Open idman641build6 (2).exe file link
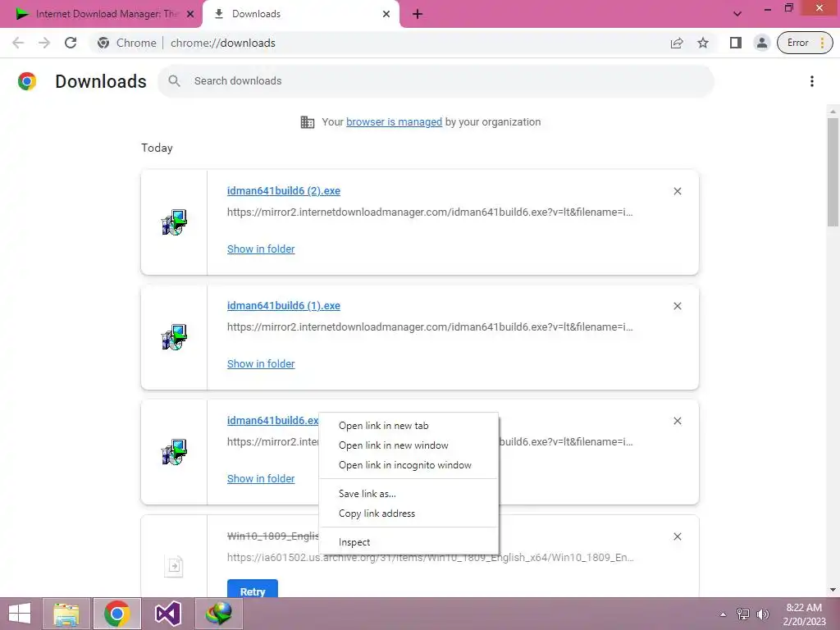840x630 pixels. click(x=283, y=190)
